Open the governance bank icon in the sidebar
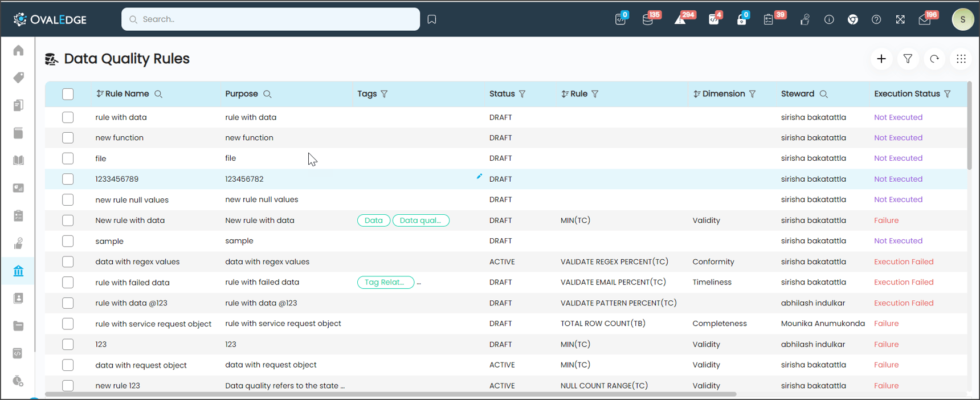Image resolution: width=980 pixels, height=400 pixels. click(x=19, y=271)
